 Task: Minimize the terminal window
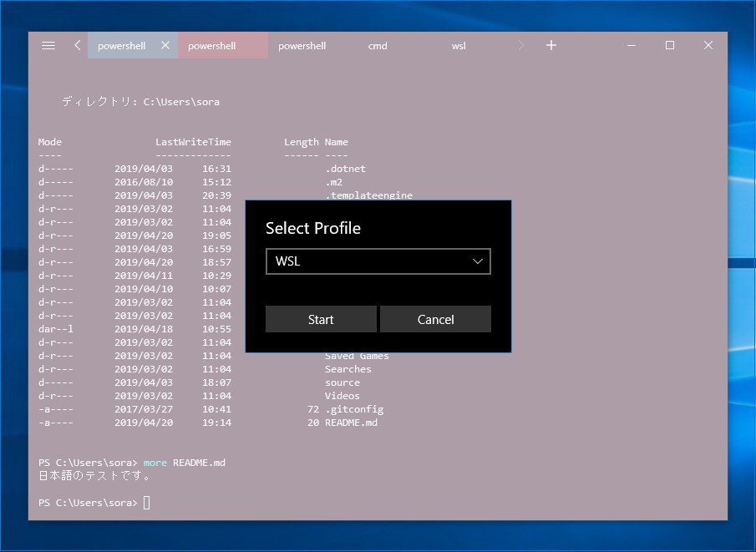click(632, 46)
